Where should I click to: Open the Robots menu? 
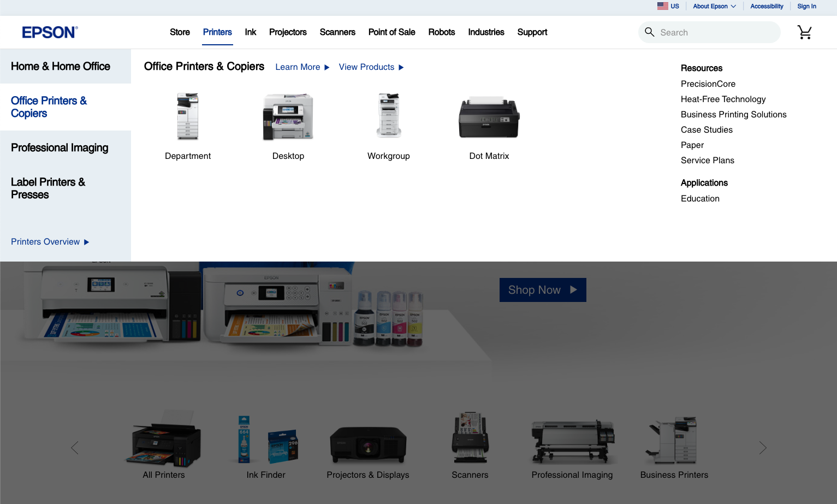(442, 32)
